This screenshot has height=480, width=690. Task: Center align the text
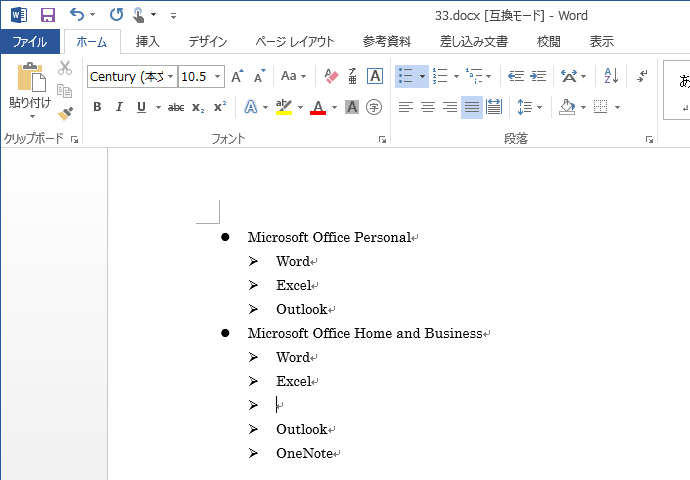(x=428, y=107)
